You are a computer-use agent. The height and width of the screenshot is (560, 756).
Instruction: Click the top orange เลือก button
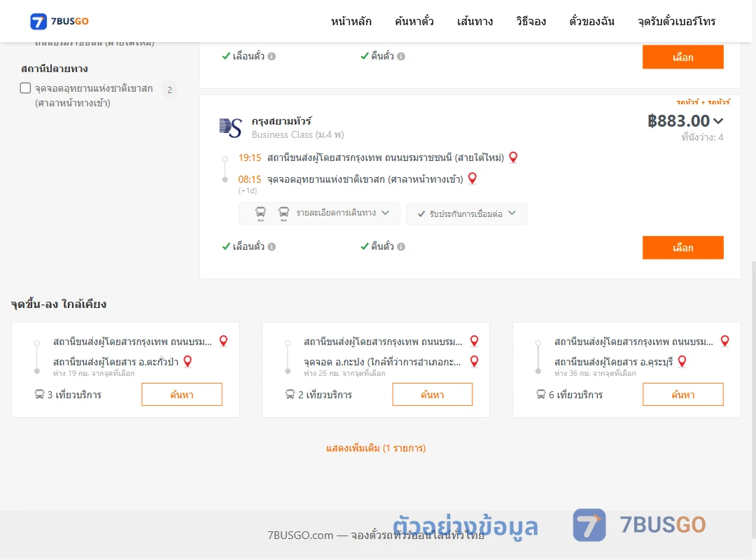pos(682,57)
